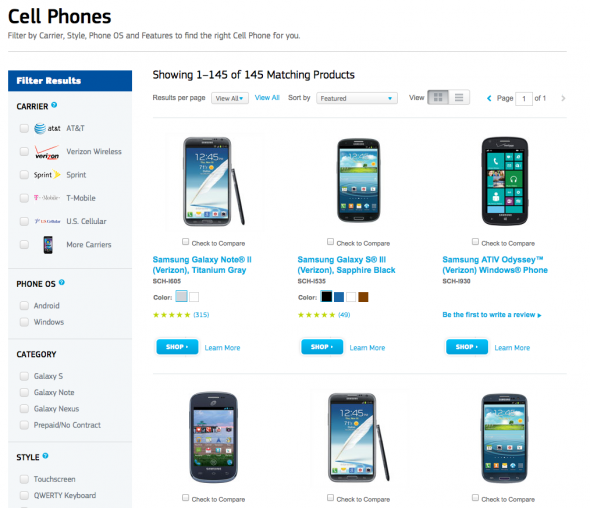Check compare box for Galaxy Note II

[186, 242]
